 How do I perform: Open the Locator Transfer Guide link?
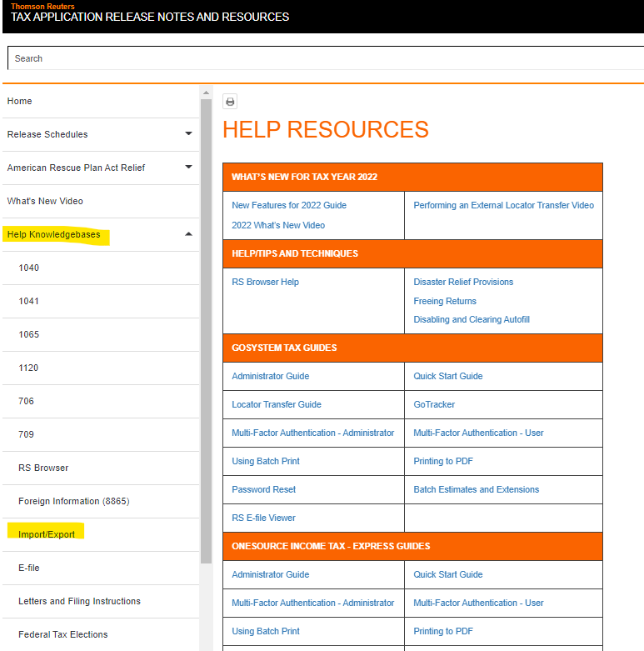pyautogui.click(x=277, y=404)
